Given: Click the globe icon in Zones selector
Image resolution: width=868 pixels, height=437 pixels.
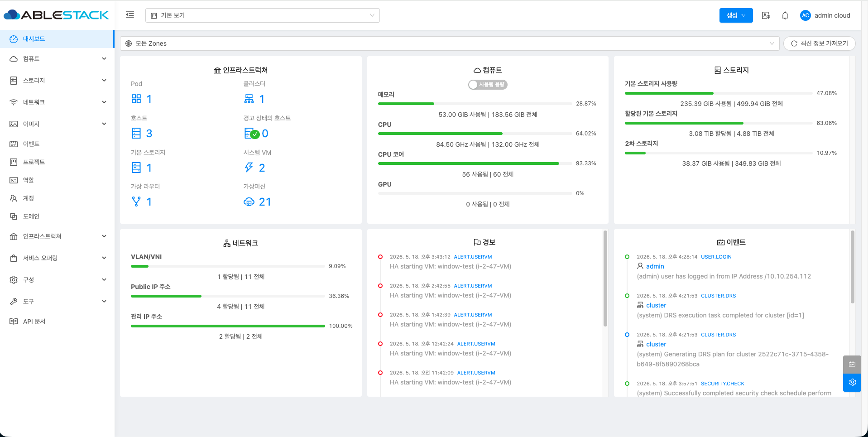Looking at the screenshot, I should point(129,43).
